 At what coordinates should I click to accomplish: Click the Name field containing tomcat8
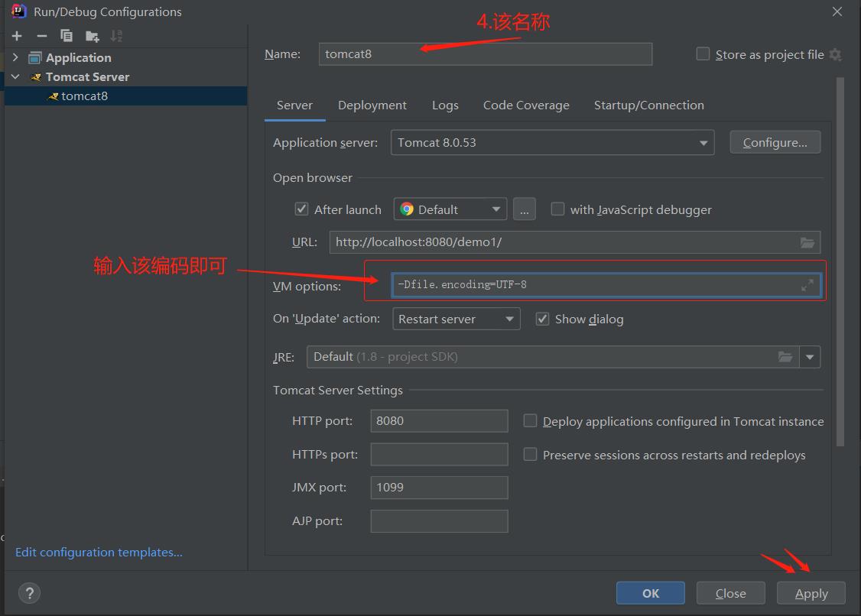click(486, 53)
